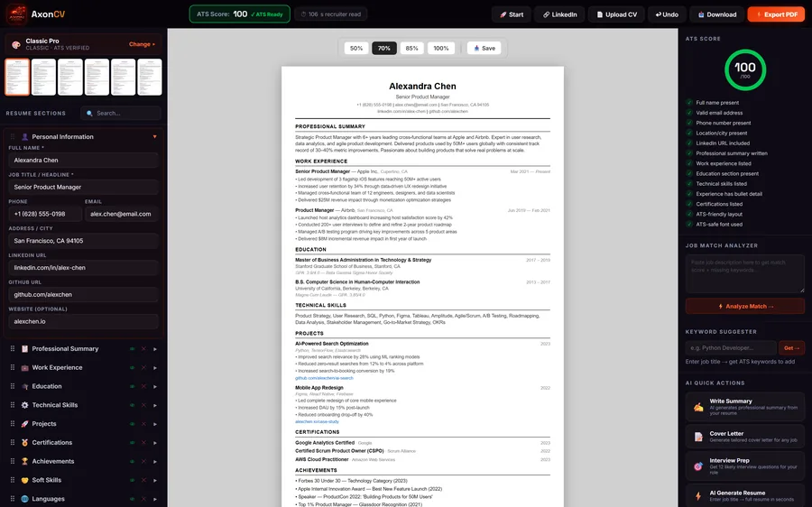Click the drag handle of Professional Summary
812x507 pixels.
coord(13,349)
